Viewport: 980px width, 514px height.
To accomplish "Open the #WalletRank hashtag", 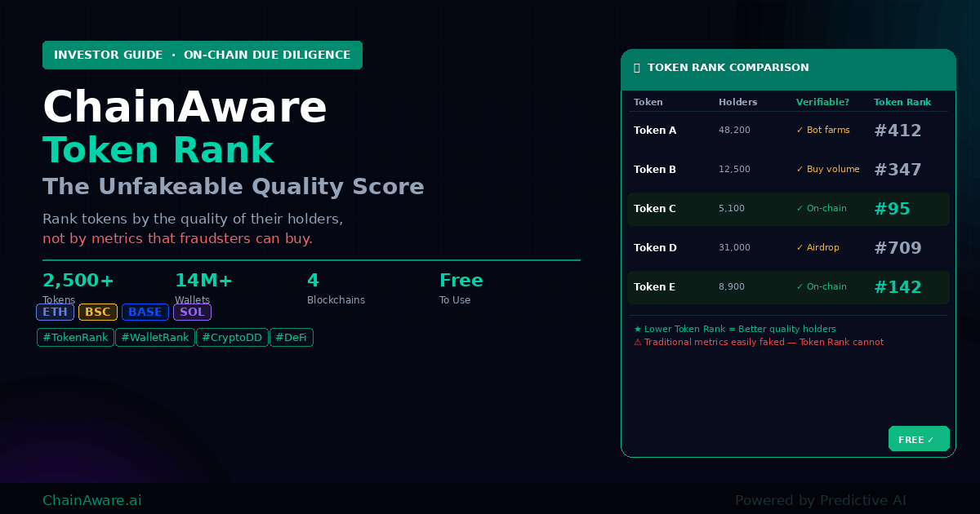I will pyautogui.click(x=155, y=337).
